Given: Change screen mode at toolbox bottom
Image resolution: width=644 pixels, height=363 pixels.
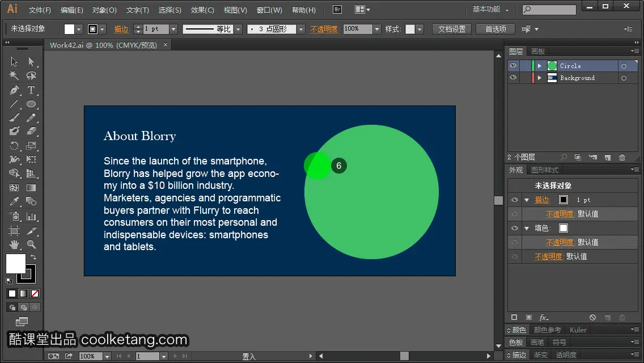Looking at the screenshot, I should point(22,322).
